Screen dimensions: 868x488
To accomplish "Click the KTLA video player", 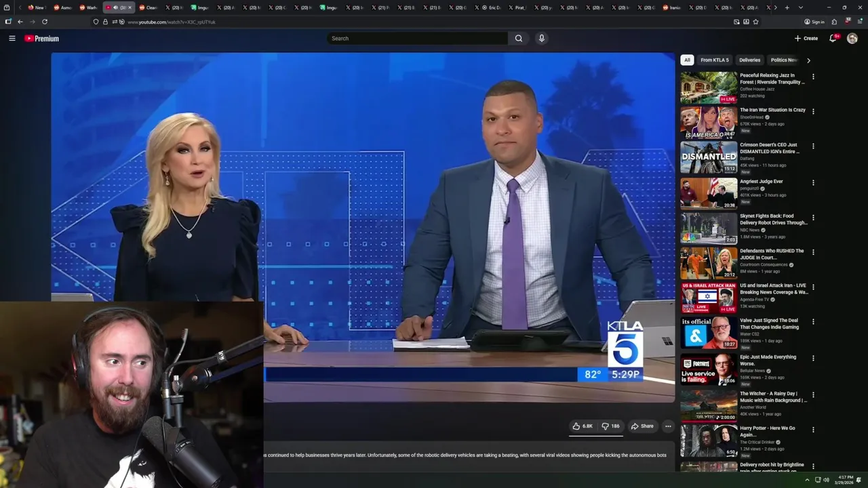I will coord(363,227).
